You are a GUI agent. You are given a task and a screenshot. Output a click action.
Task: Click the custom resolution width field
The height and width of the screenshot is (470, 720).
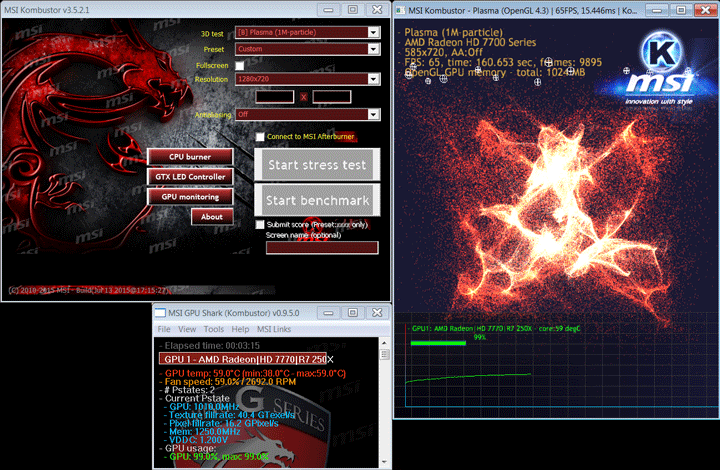coord(275,97)
